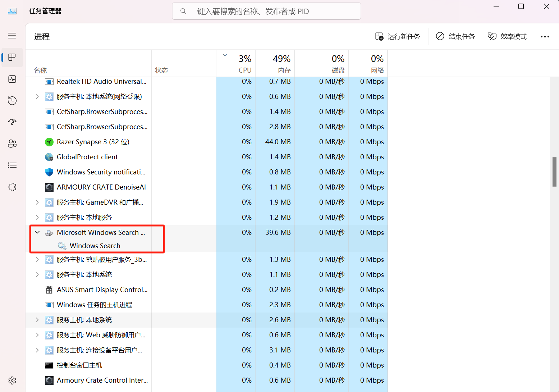Expand the 服务主机: 本地服务 row

[x=37, y=218]
